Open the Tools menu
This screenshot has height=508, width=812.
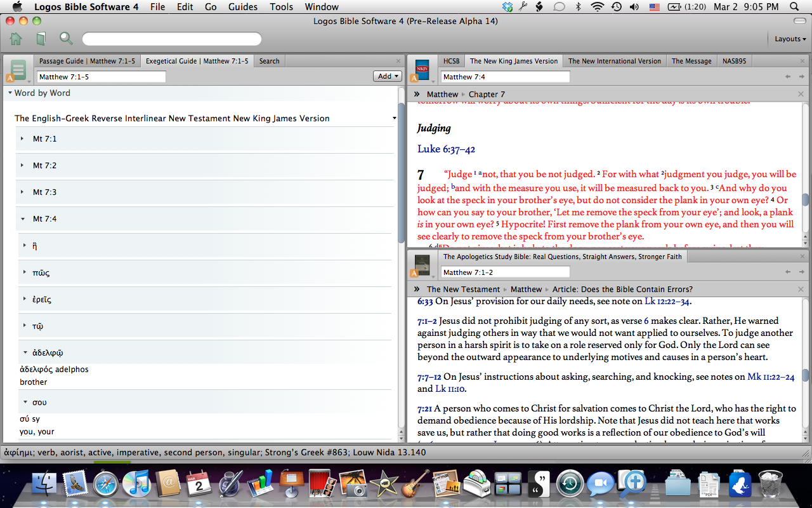tap(281, 7)
